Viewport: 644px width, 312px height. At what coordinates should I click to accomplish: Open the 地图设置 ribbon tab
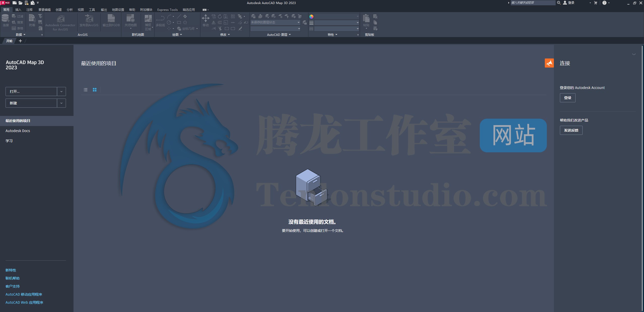[118, 10]
